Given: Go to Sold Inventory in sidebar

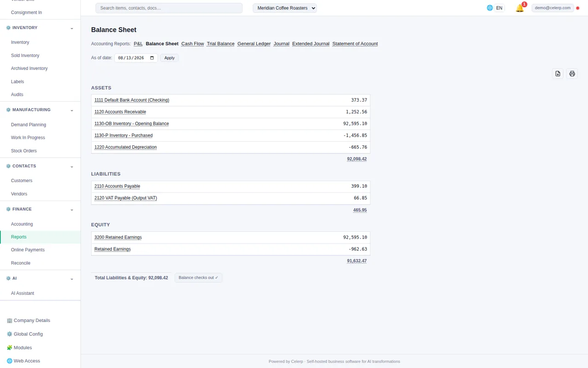Looking at the screenshot, I should click(x=25, y=56).
